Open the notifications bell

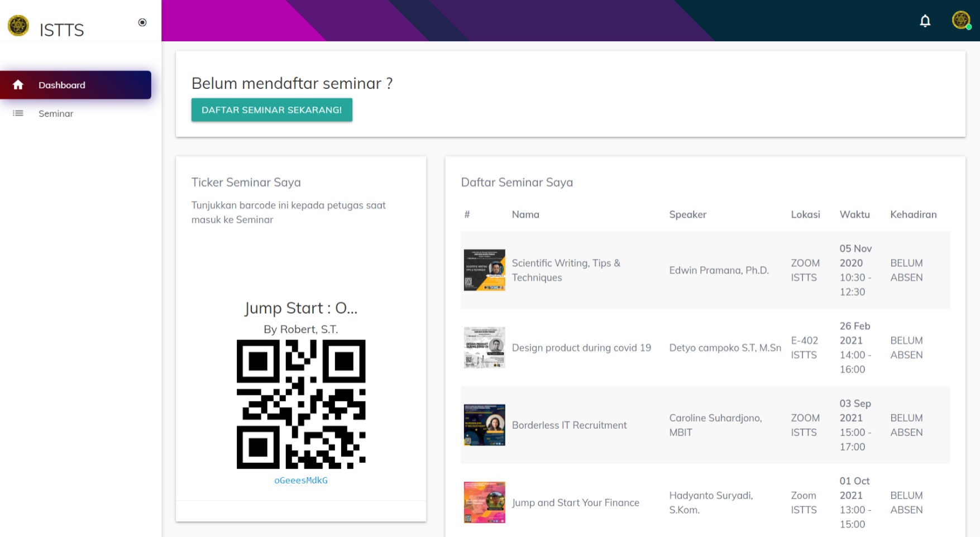tap(925, 21)
